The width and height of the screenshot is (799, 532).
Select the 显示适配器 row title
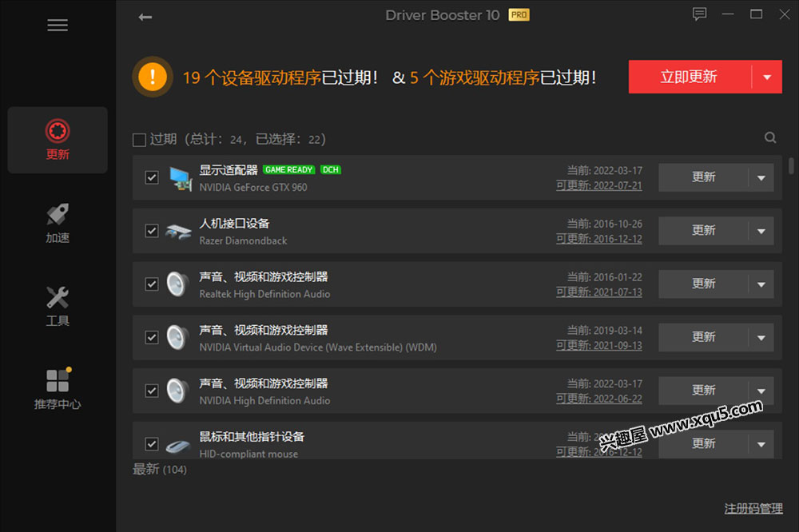(x=229, y=170)
